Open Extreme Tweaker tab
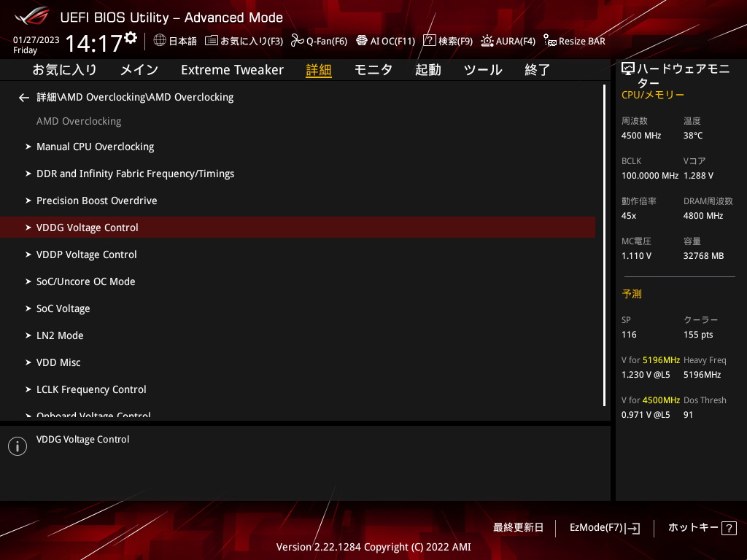 pyautogui.click(x=232, y=70)
